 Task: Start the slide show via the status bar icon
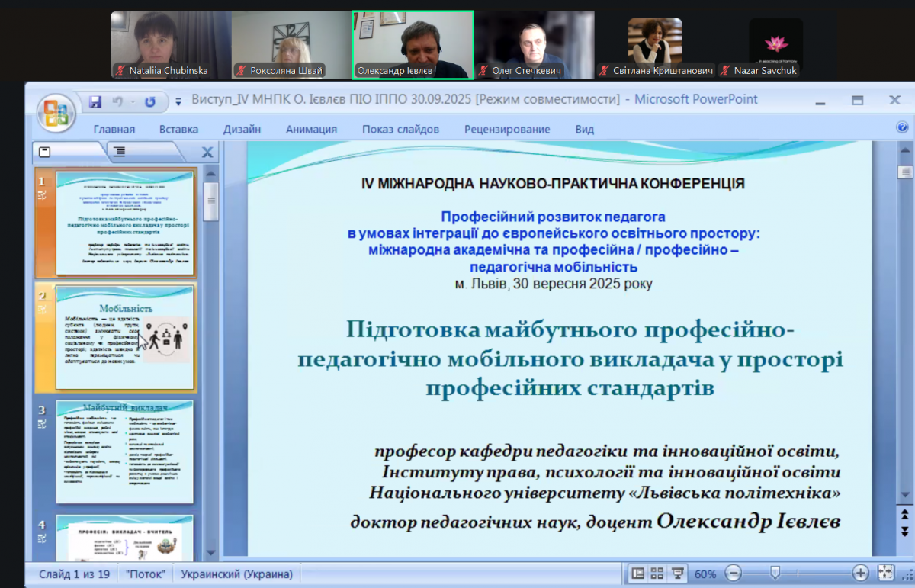677,572
